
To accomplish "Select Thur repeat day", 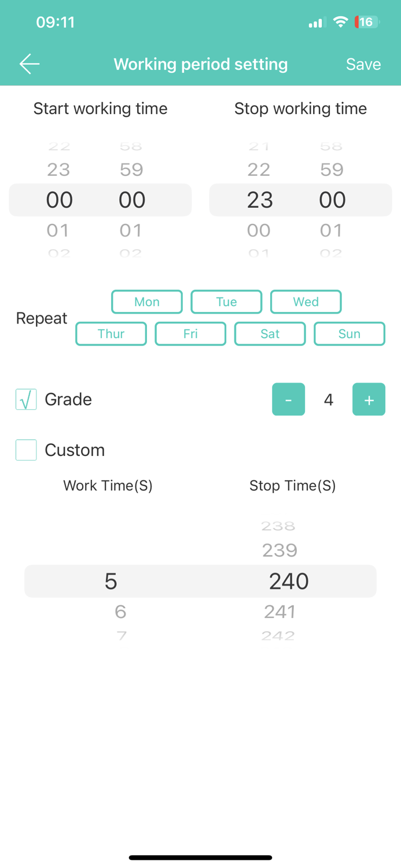I will (x=111, y=334).
